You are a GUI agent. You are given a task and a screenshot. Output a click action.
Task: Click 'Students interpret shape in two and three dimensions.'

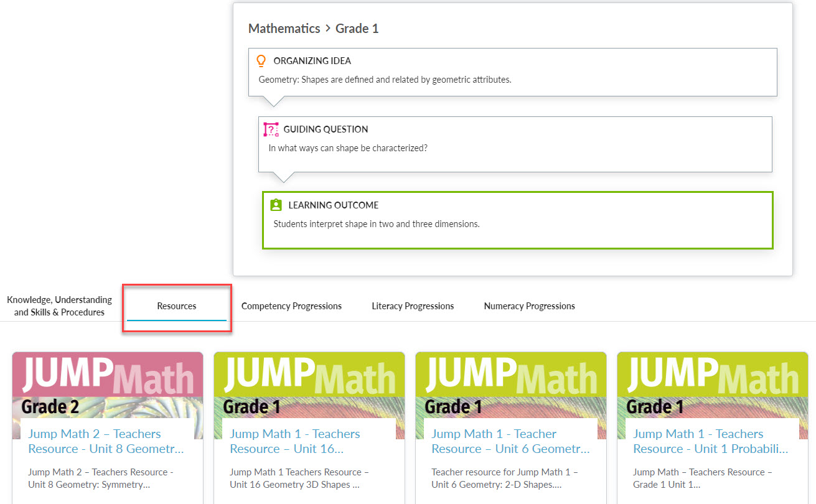point(377,224)
